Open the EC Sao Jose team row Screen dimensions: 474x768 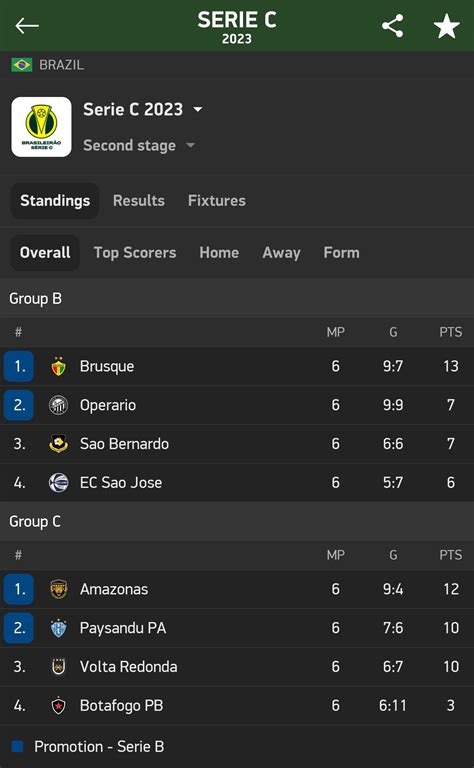[237, 482]
